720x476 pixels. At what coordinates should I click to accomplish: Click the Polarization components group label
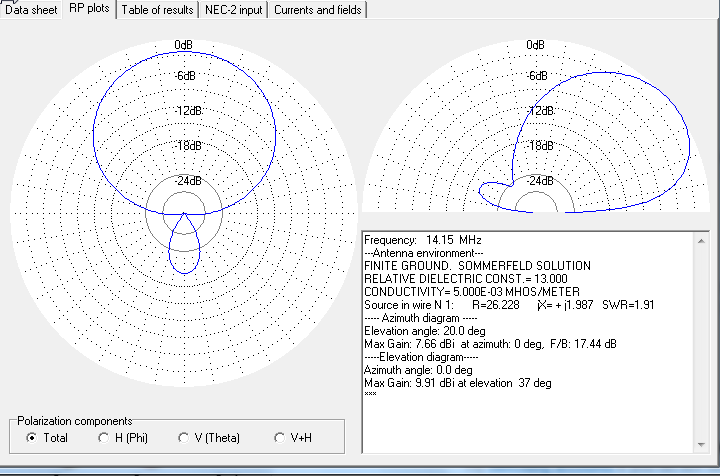point(74,421)
